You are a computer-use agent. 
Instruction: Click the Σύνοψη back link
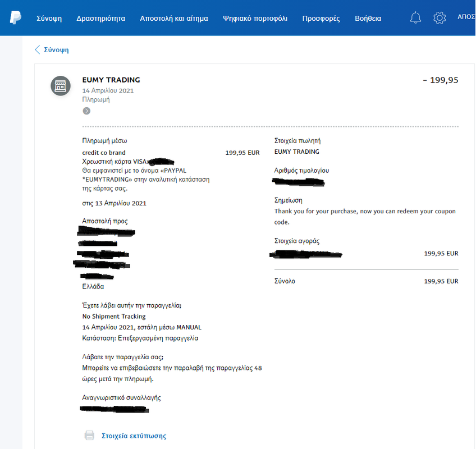pyautogui.click(x=56, y=50)
